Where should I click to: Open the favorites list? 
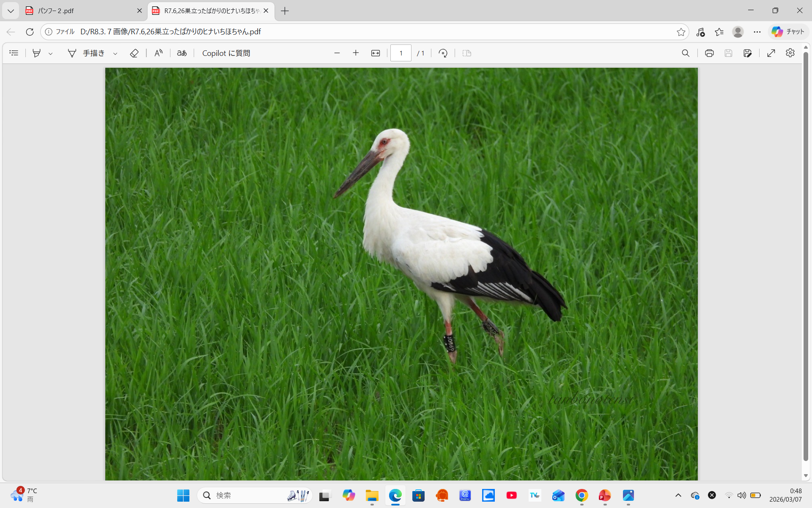(719, 32)
